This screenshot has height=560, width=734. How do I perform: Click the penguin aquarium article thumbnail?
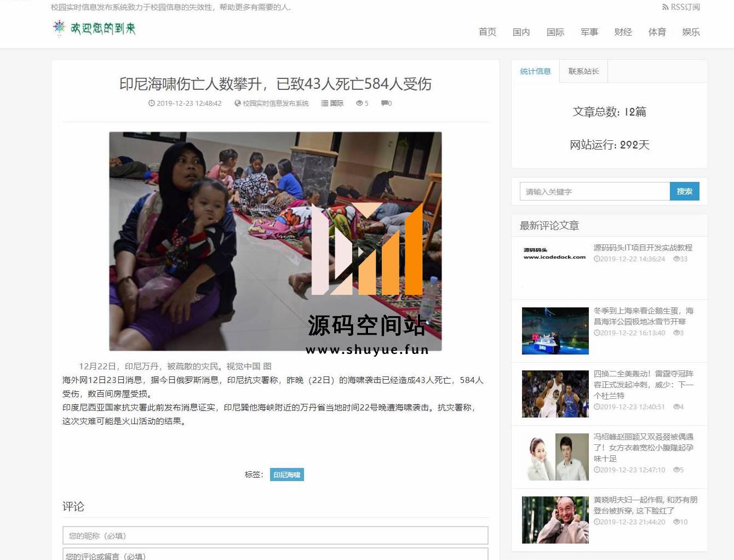pos(555,331)
